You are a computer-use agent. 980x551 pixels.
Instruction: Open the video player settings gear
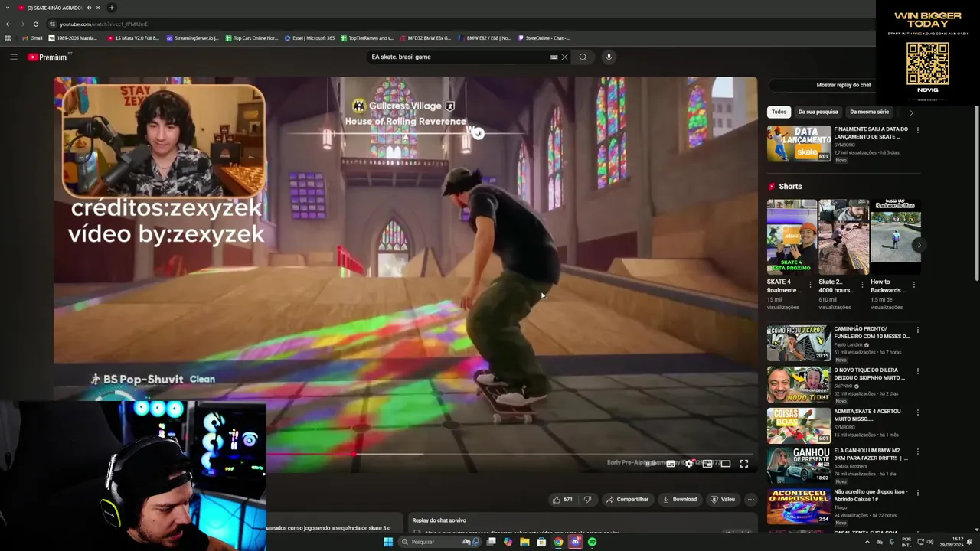click(x=689, y=464)
